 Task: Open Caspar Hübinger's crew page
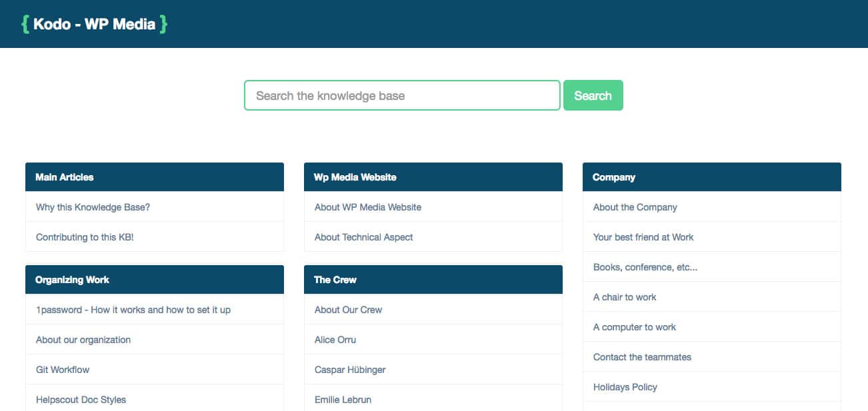coord(433,370)
